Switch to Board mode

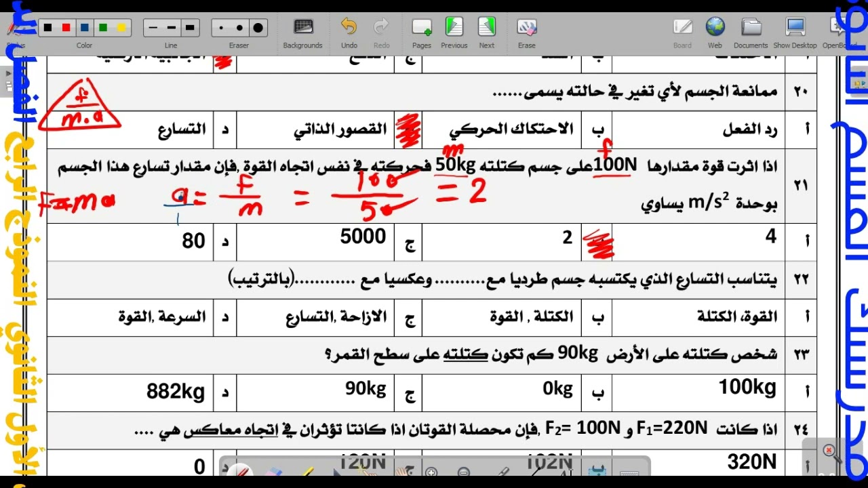coord(682,33)
